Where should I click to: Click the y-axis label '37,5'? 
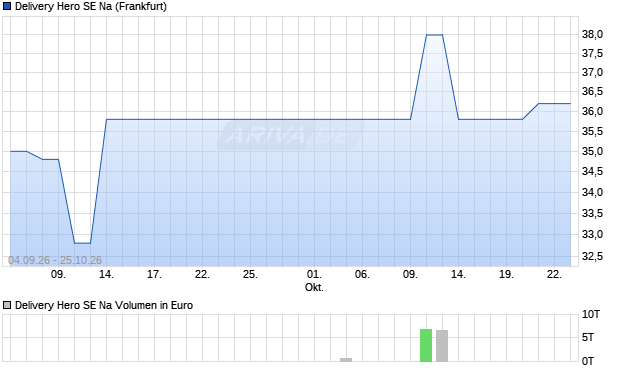tap(592, 53)
